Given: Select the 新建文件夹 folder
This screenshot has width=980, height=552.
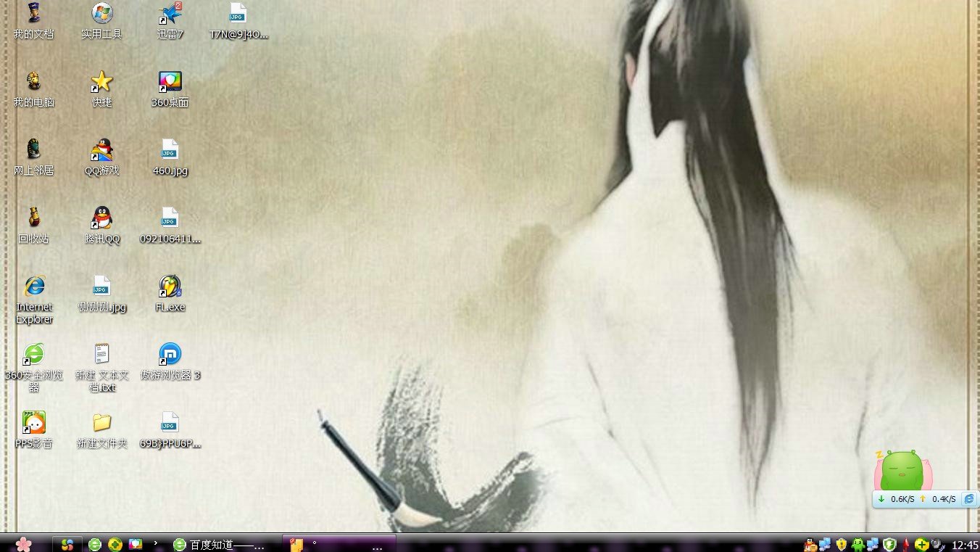Looking at the screenshot, I should (101, 423).
